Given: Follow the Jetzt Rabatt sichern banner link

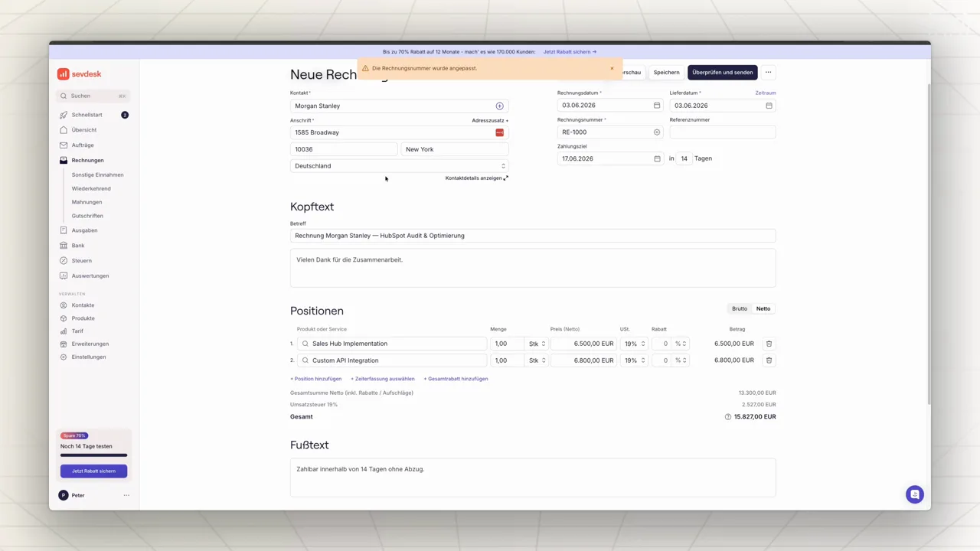Looking at the screenshot, I should (570, 52).
